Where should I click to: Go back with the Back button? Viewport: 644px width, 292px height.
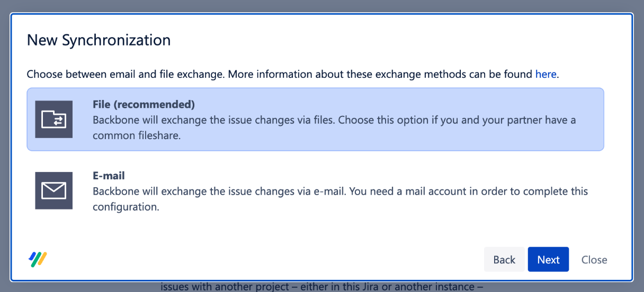click(x=504, y=259)
